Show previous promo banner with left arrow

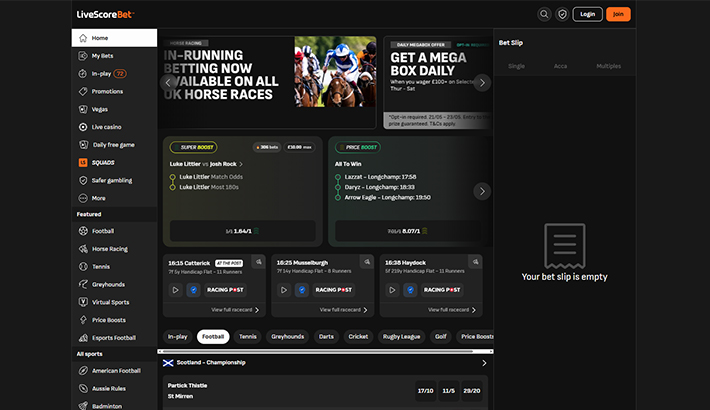(168, 82)
